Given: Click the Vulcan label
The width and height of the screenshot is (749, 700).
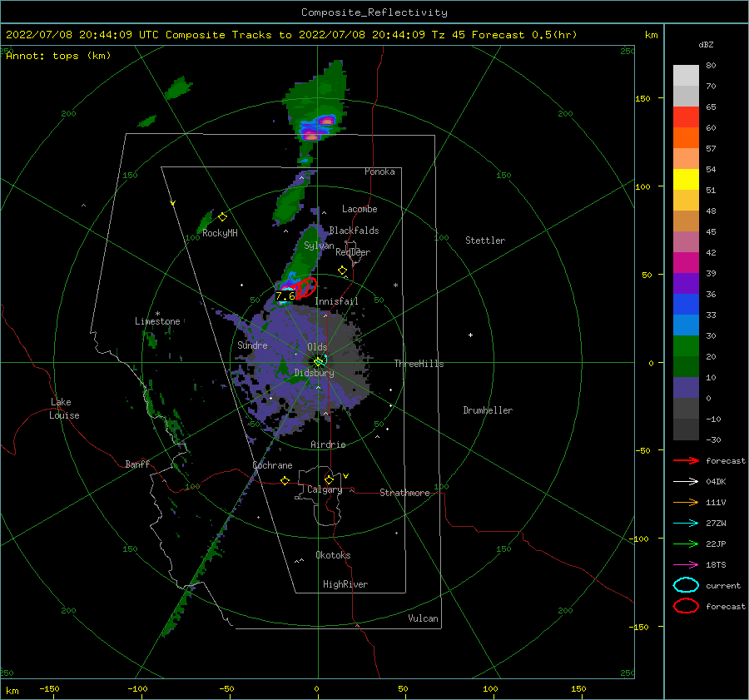Looking at the screenshot, I should [424, 618].
